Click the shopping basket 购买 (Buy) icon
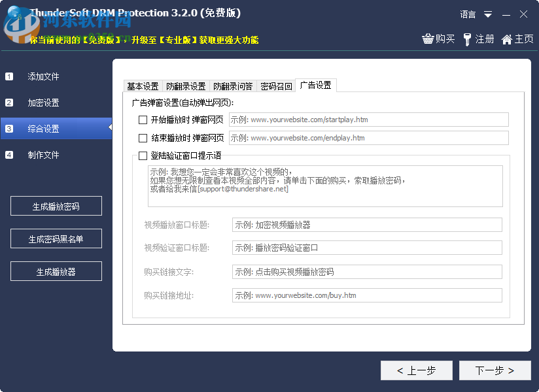Image resolution: width=539 pixels, height=392 pixels. point(429,39)
